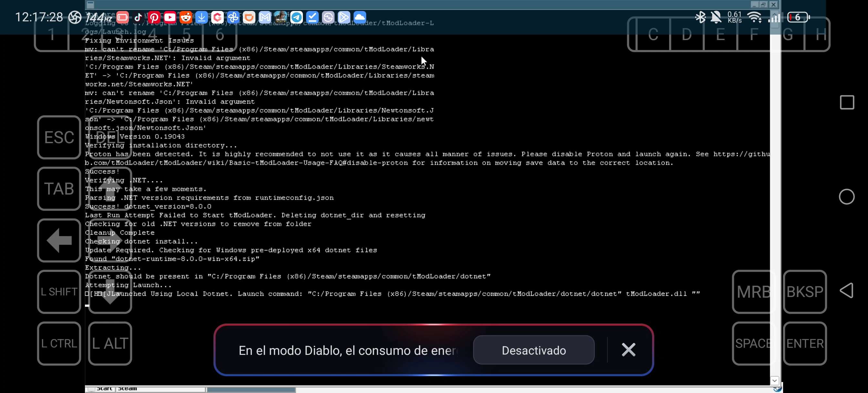Screen dimensions: 868x393
Task: Tap the up arrow on-screen key
Action: click(110, 188)
